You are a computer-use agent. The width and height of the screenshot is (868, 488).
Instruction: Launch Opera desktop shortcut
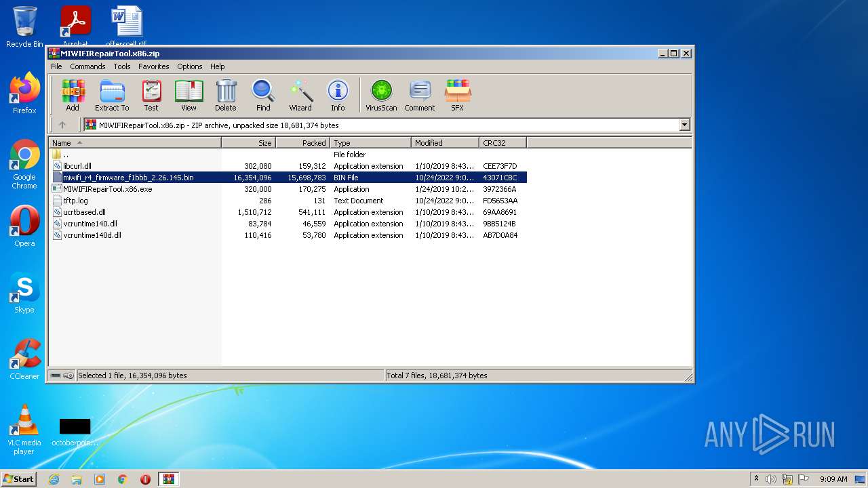24,226
